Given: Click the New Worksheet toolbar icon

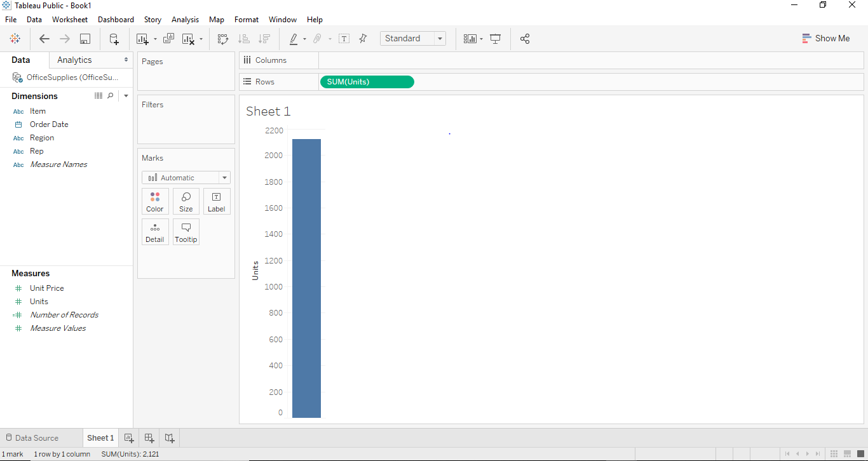Looking at the screenshot, I should [142, 38].
